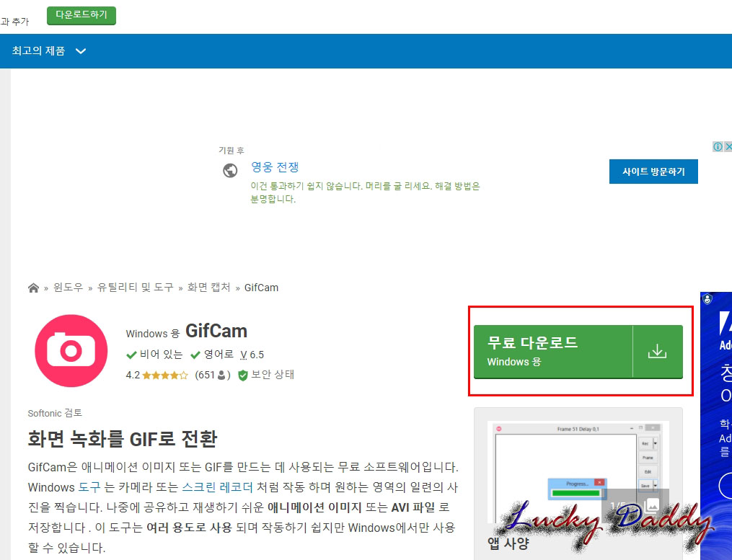Click the V 6.5 version label
The height and width of the screenshot is (560, 732).
pos(252,355)
